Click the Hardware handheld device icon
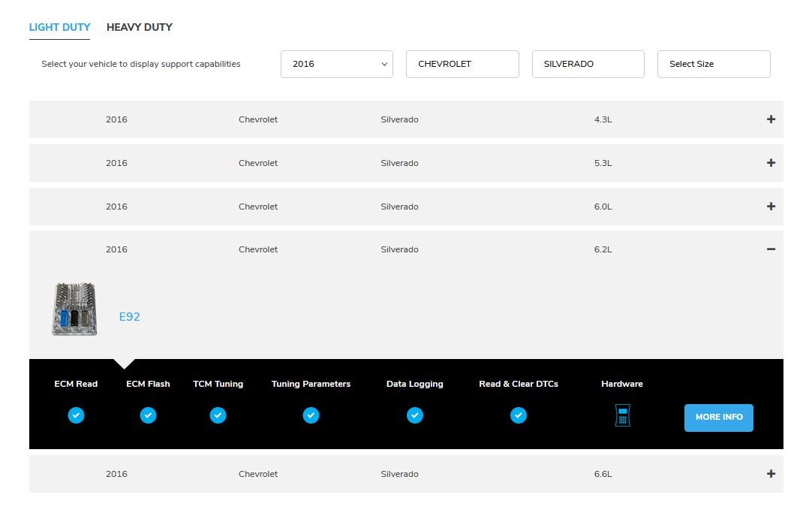Viewport: 812px width, 525px height. [x=622, y=415]
